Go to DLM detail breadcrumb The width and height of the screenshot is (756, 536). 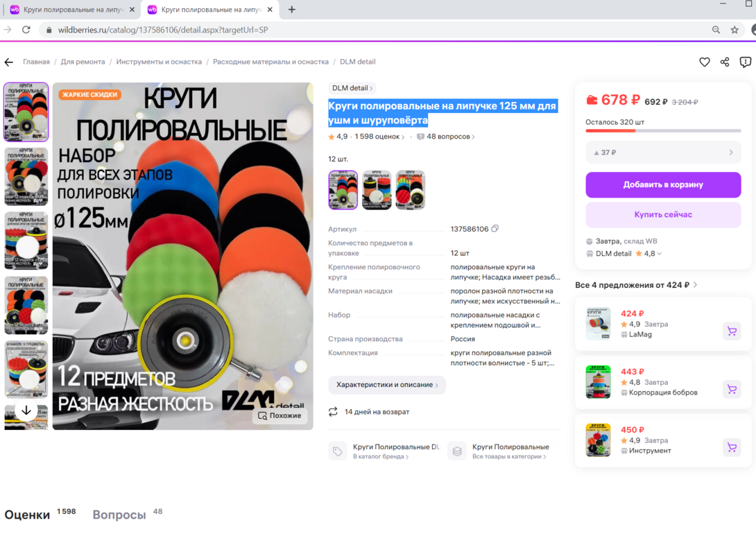[358, 62]
